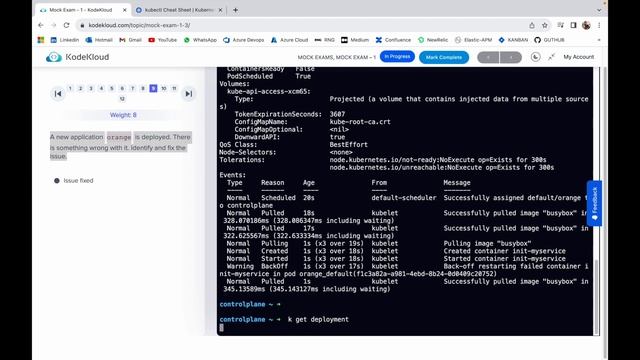The height and width of the screenshot is (360, 640).
Task: Select question number 8
Action: click(143, 88)
